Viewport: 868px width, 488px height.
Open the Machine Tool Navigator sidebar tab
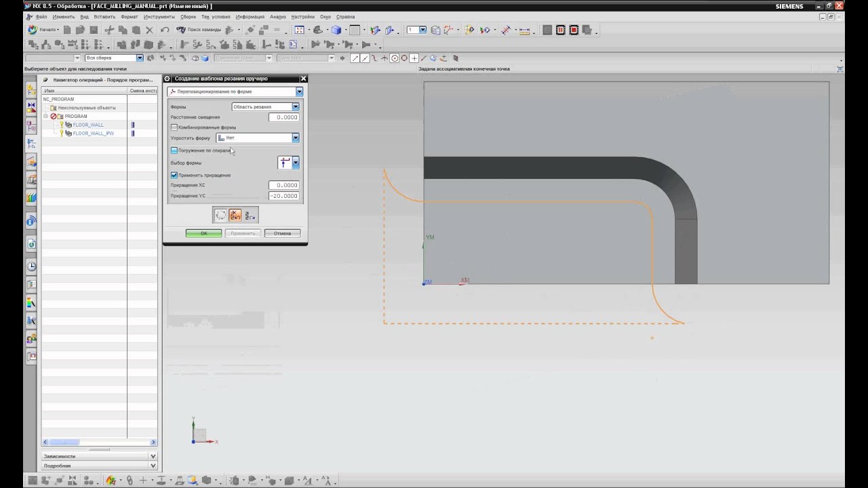tap(31, 161)
